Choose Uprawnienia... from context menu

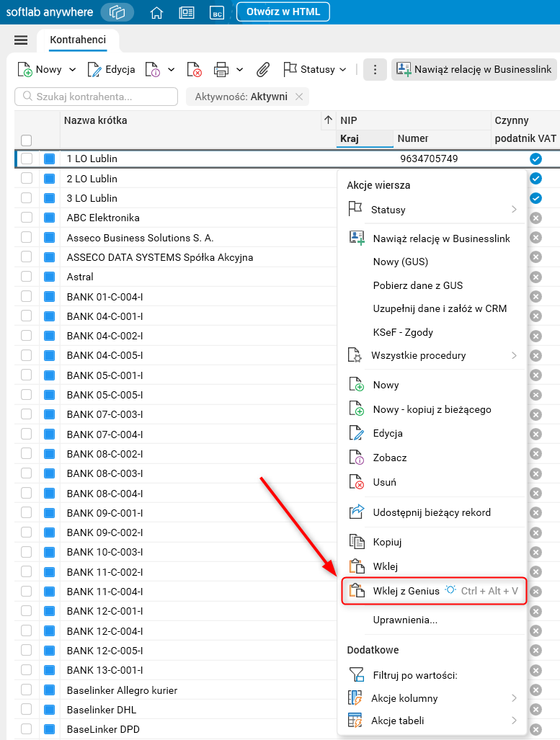(432, 620)
